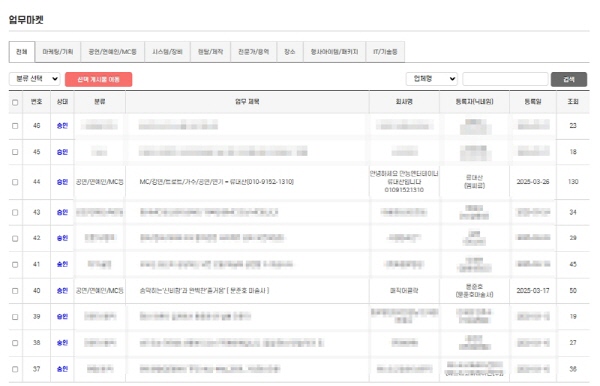Screen dimensions: 600x386
Task: Click the 승인 status in row 39
Action: coord(62,316)
